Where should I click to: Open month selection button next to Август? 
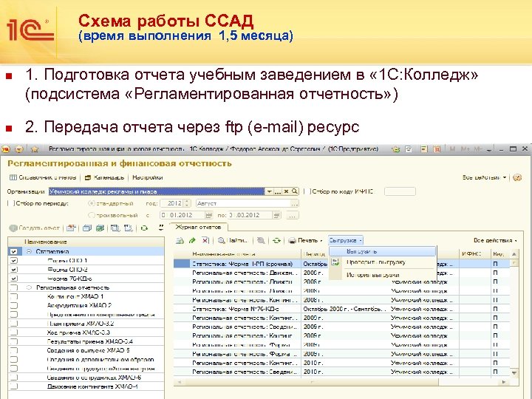tap(295, 203)
